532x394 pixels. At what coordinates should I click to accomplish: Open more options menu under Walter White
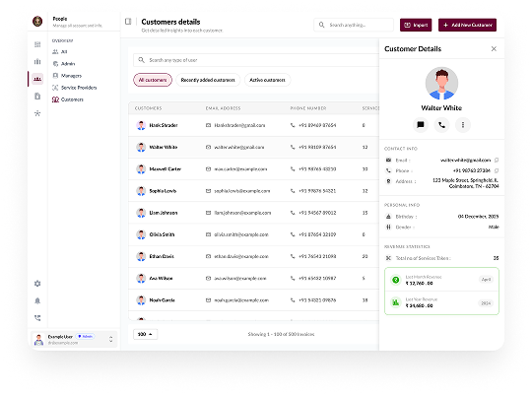(x=463, y=125)
